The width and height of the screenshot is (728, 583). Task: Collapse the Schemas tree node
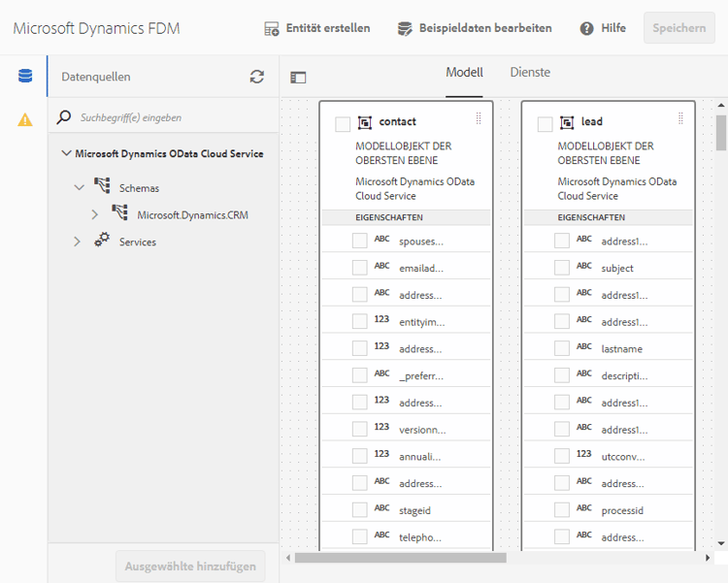pyautogui.click(x=80, y=188)
